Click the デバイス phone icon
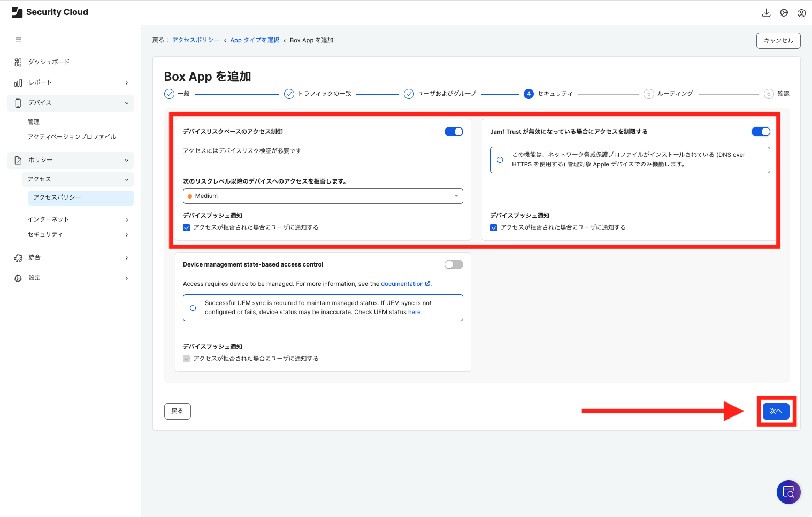 (18, 103)
